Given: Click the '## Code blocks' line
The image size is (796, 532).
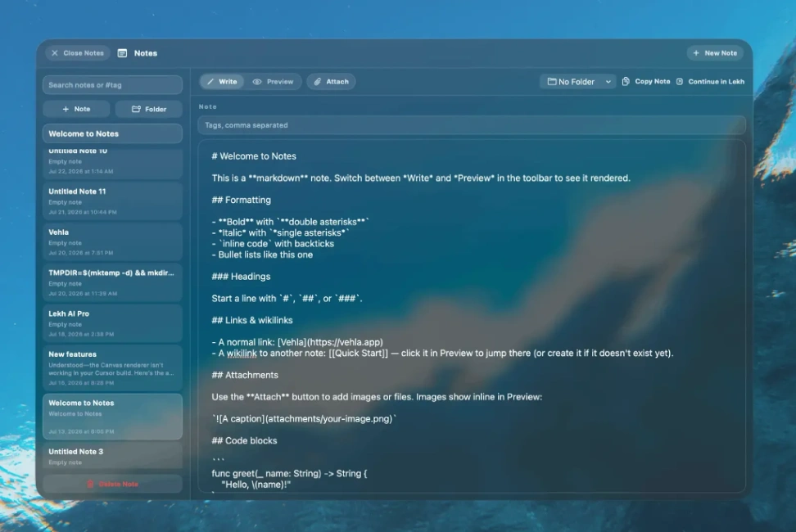Looking at the screenshot, I should [x=244, y=440].
